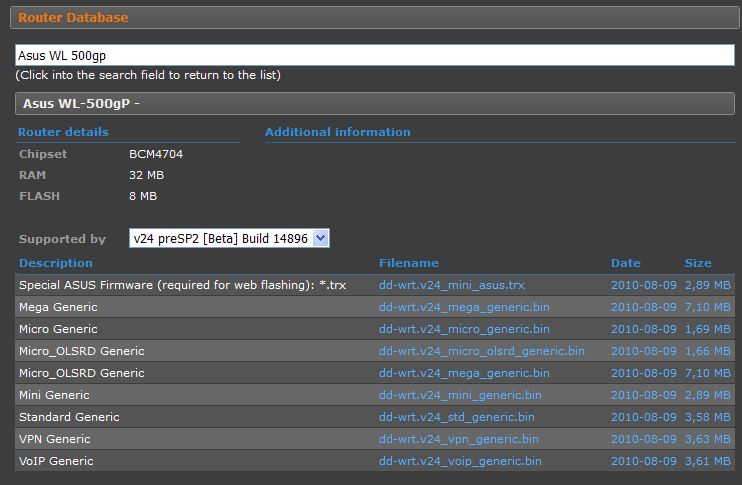Open dd-wrt.v24_voip_generic.bin link

pos(460,461)
